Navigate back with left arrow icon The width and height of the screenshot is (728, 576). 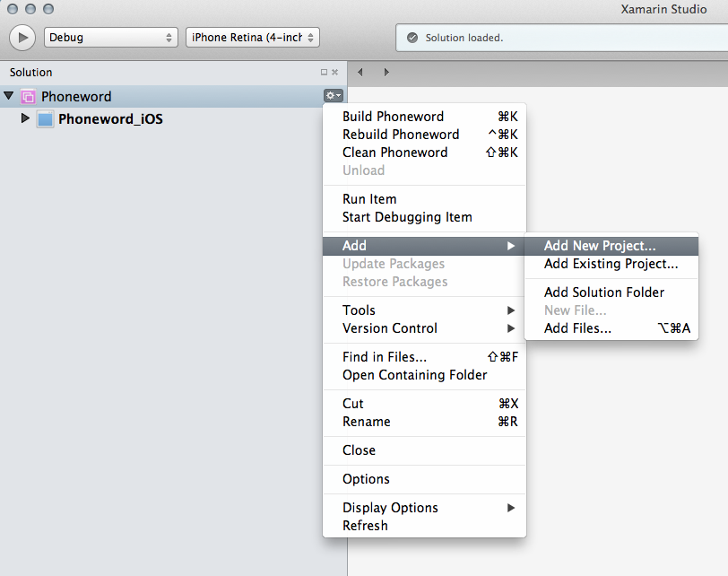360,73
